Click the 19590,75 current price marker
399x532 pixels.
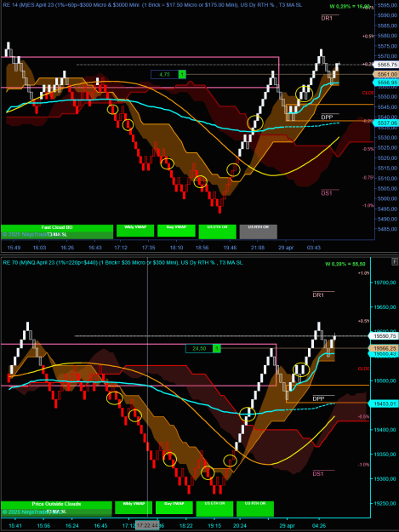click(x=384, y=336)
